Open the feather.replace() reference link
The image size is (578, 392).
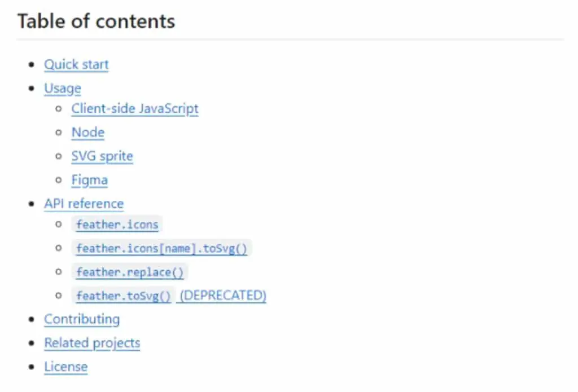click(x=130, y=272)
